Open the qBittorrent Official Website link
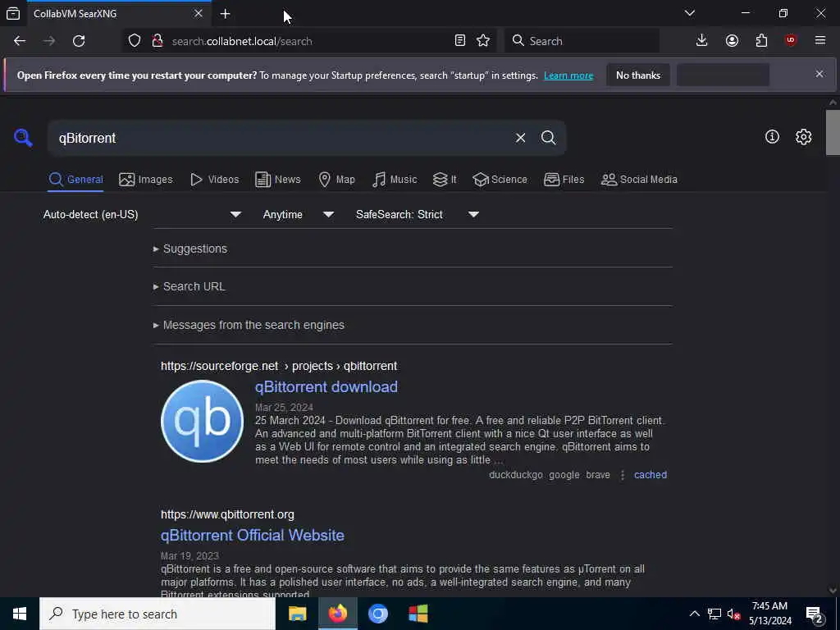Viewport: 840px width, 630px height. (253, 535)
